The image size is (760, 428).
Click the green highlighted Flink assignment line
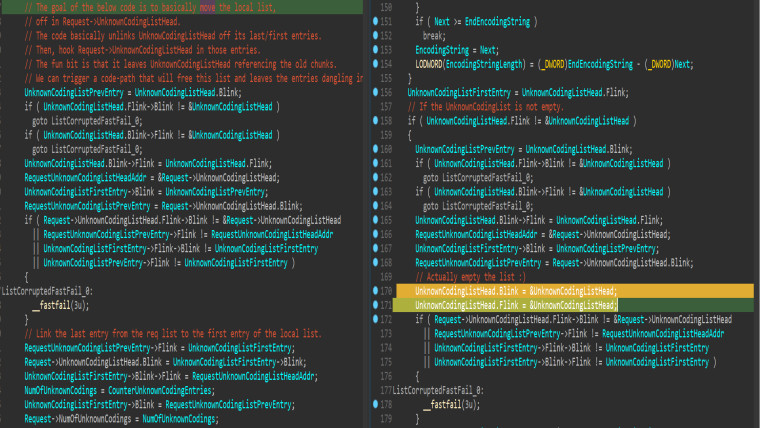tap(516, 305)
